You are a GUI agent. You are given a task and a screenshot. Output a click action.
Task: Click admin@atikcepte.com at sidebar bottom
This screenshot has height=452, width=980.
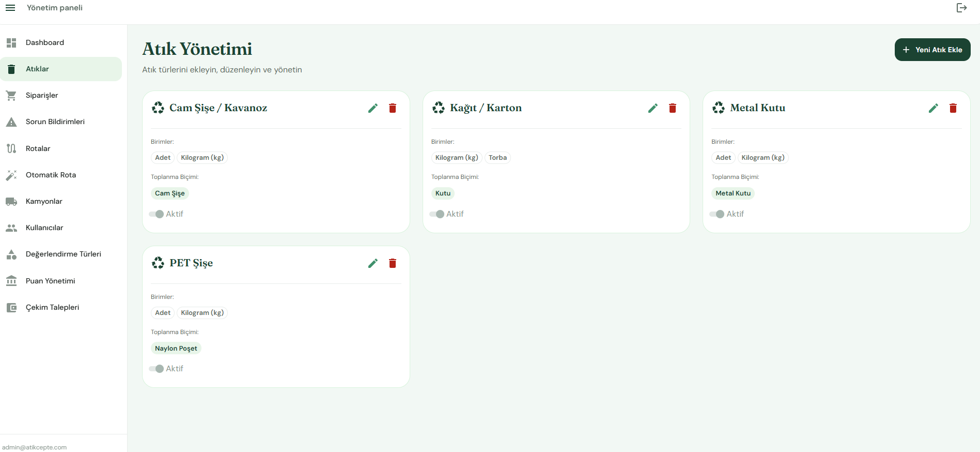click(35, 447)
